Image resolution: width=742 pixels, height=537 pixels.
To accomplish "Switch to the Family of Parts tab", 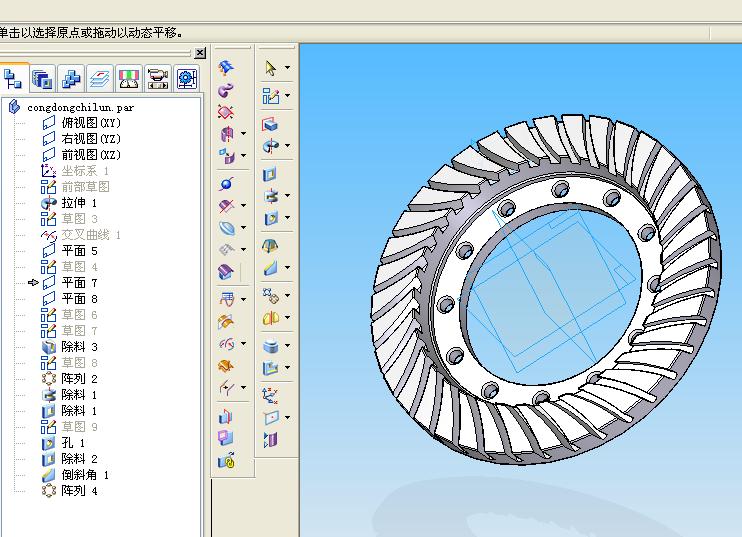I will pos(71,79).
